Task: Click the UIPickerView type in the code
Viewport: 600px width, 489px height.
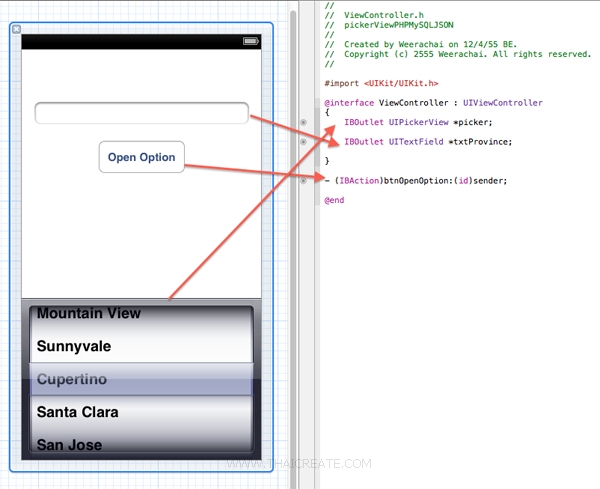Action: pos(418,122)
